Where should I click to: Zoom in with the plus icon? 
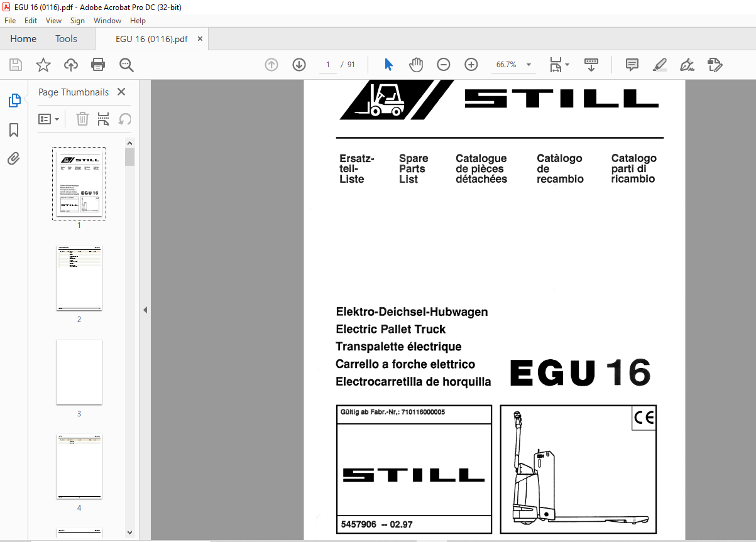click(x=471, y=65)
